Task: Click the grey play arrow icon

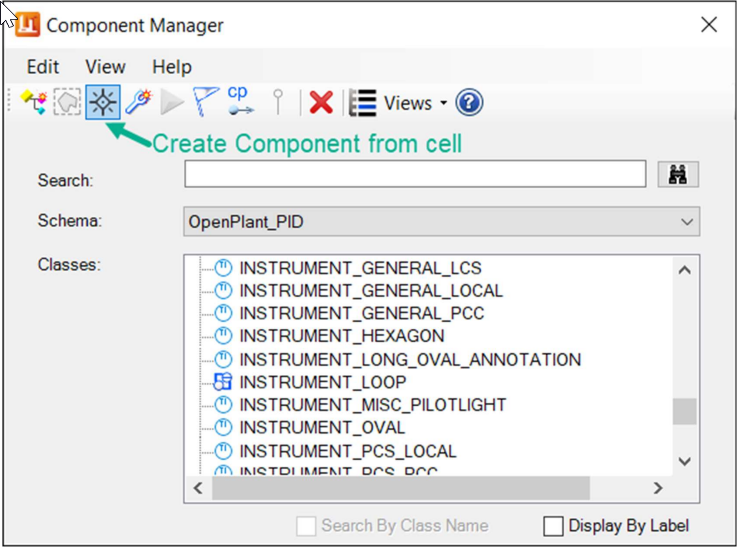Action: click(x=172, y=102)
